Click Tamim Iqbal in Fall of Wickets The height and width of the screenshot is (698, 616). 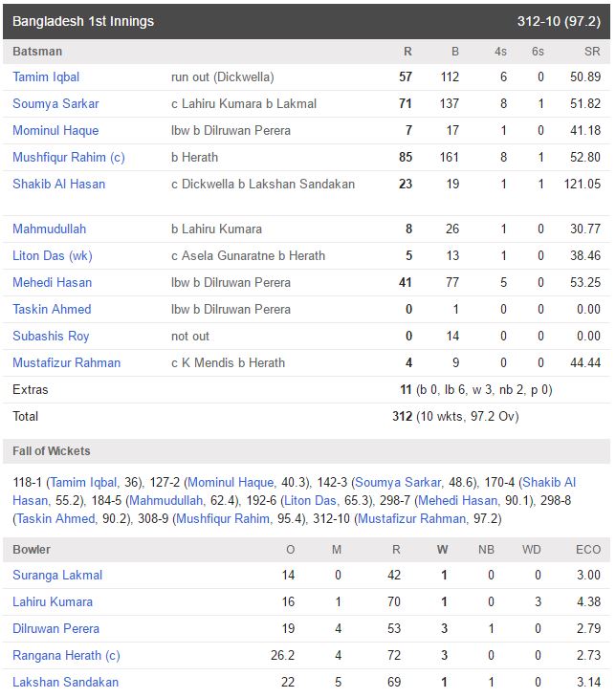tap(84, 482)
